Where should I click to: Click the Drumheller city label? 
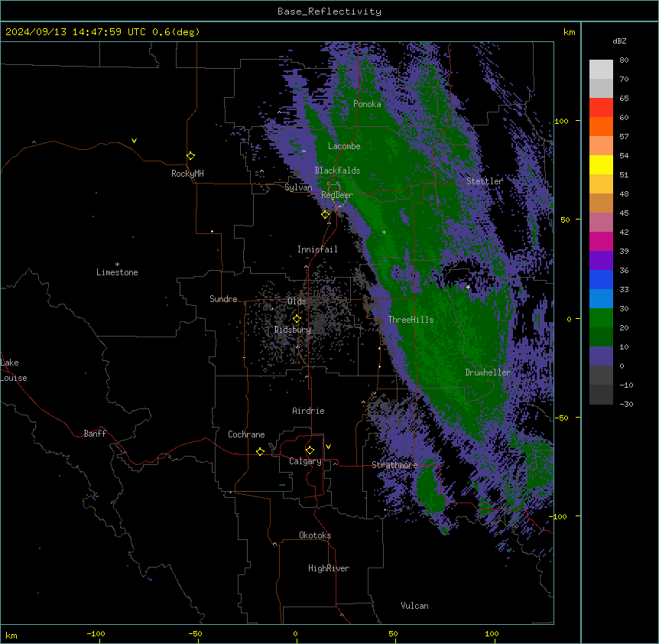[x=488, y=372]
